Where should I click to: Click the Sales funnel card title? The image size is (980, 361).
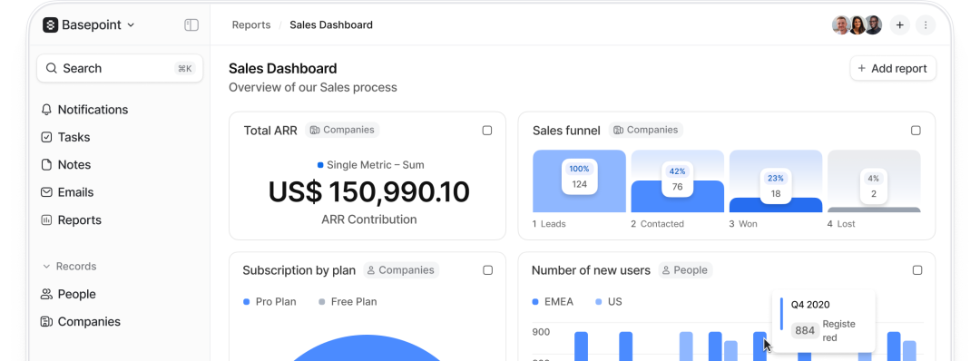(566, 131)
